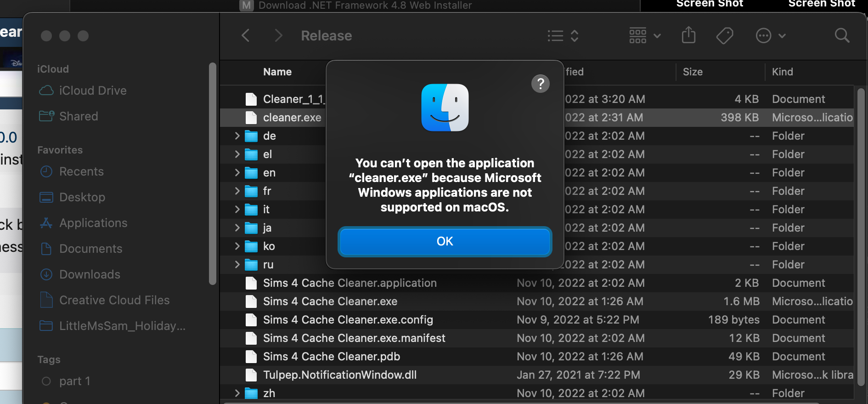Open Finder search magnifier
This screenshot has width=868, height=404.
(842, 35)
